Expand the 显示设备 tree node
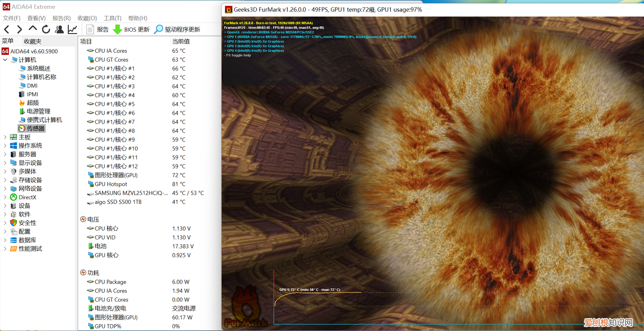This screenshot has width=644, height=331. pyautogui.click(x=5, y=163)
